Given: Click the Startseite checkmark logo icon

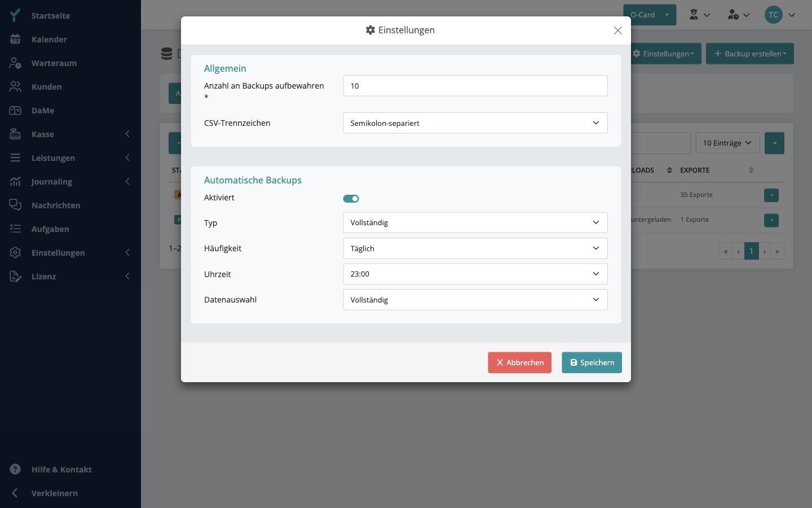Looking at the screenshot, I should point(15,15).
